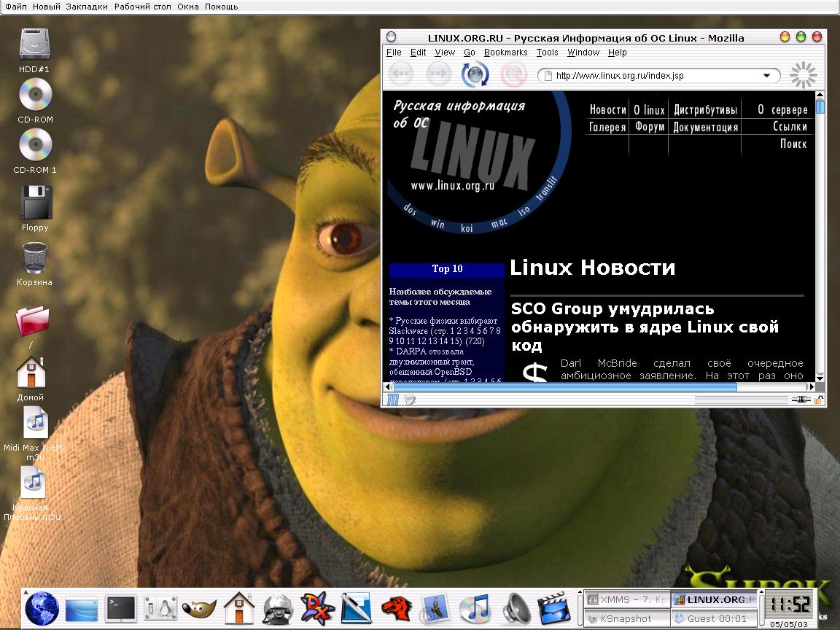This screenshot has width=840, height=630.
Task: Click the security padlock icon in status bar
Action: pyautogui.click(x=818, y=400)
